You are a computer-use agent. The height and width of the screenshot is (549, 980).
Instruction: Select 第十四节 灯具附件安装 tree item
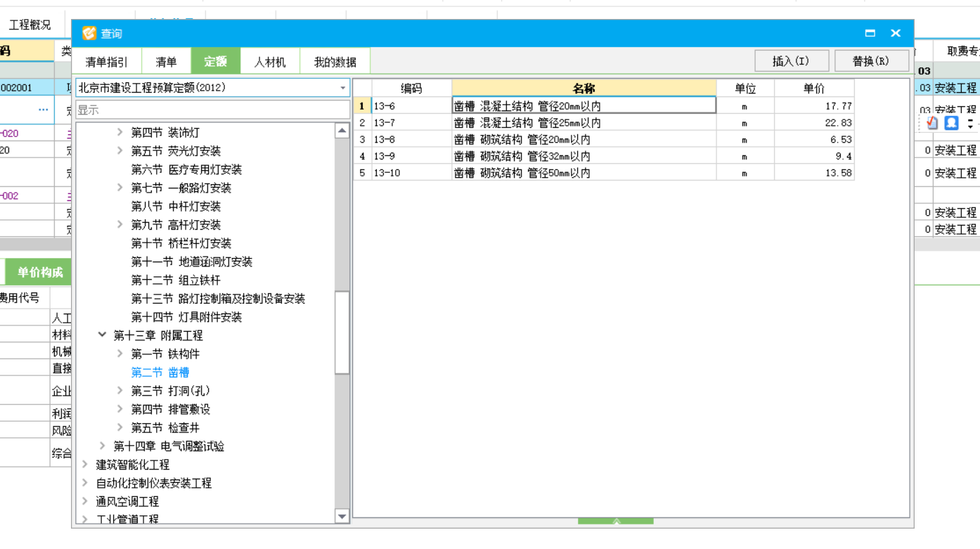186,317
